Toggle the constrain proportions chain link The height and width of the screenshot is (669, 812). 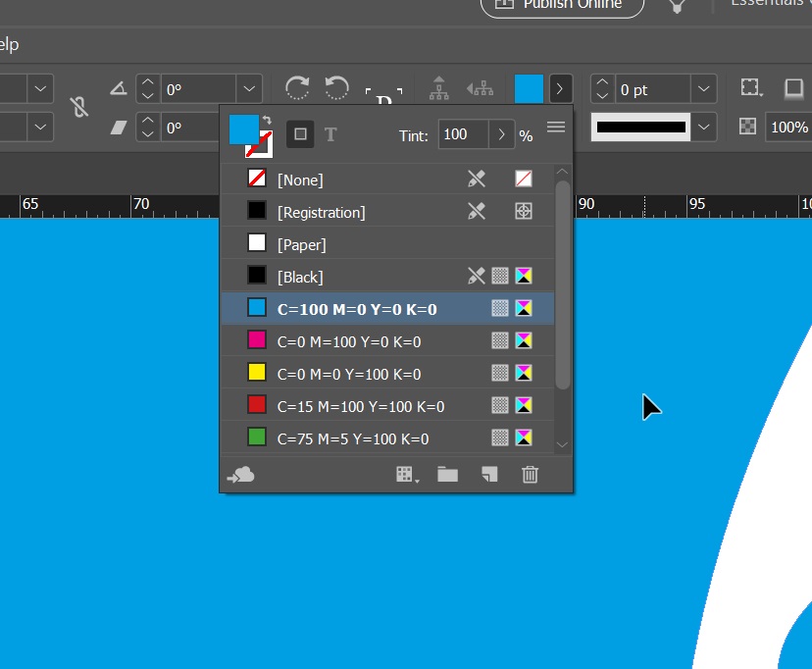coord(79,108)
